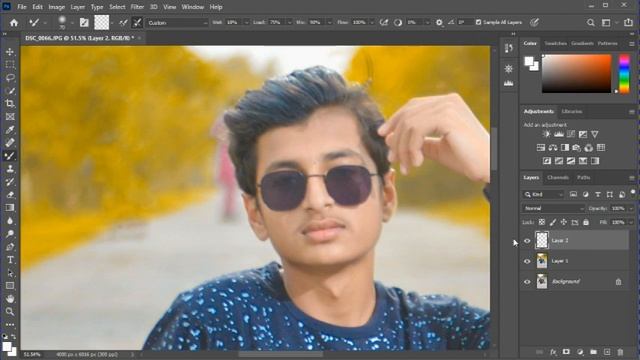Select the Frame tool
Image resolution: width=640 pixels, height=360 pixels.
[10, 117]
